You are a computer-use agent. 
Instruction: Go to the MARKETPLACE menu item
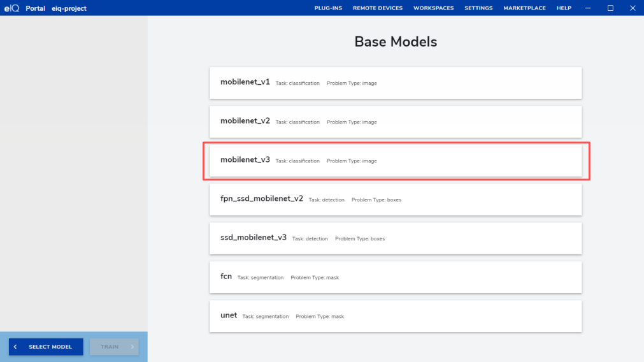coord(524,8)
